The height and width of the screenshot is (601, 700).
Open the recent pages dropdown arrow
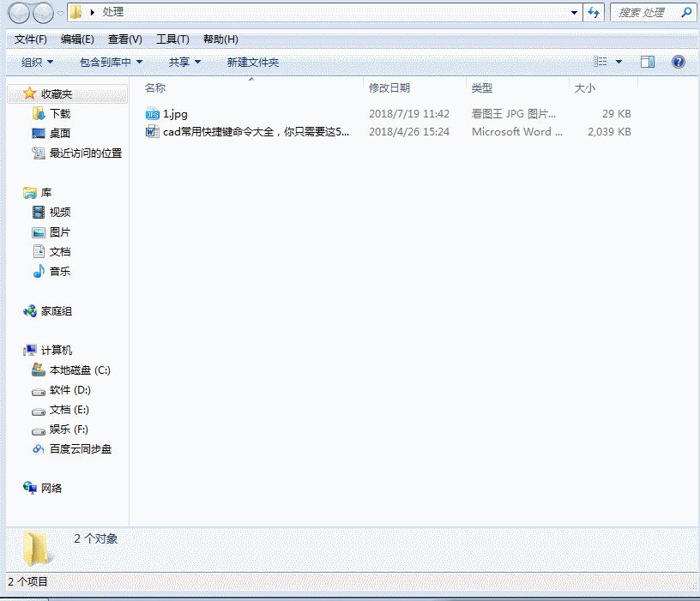tap(60, 14)
